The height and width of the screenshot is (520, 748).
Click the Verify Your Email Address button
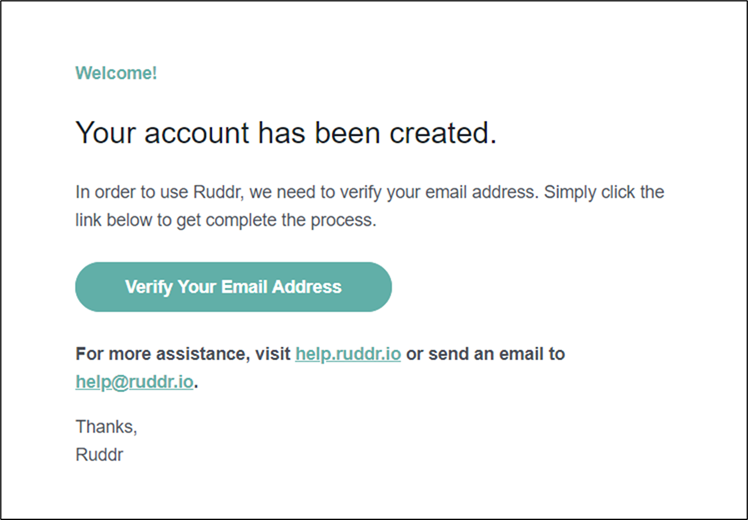[x=233, y=287]
